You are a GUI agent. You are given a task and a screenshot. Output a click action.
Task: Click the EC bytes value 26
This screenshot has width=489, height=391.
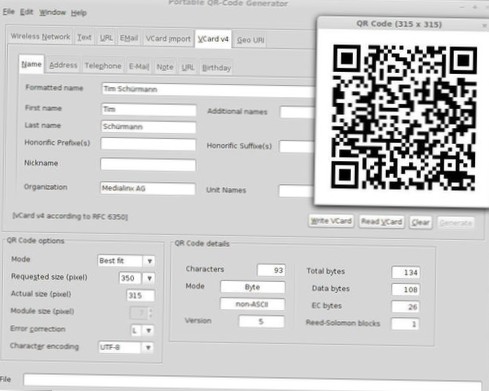(x=405, y=307)
